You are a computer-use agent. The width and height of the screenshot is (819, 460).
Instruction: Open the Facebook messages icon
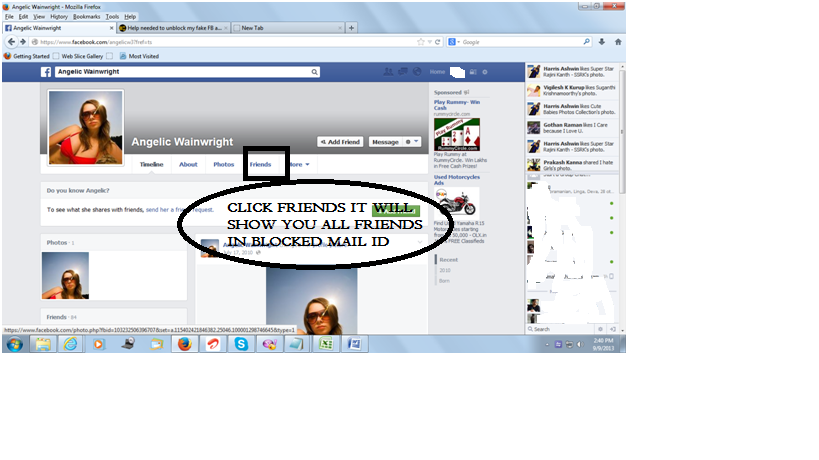(403, 72)
